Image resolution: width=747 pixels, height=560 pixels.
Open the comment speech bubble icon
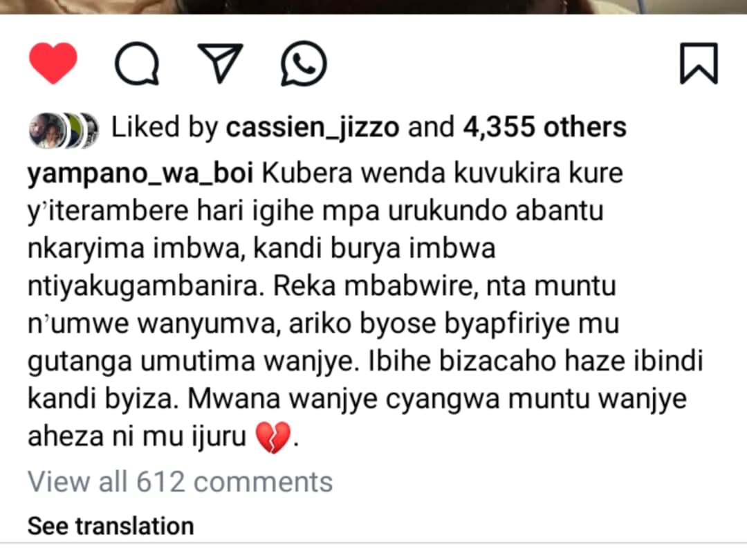coord(137,64)
